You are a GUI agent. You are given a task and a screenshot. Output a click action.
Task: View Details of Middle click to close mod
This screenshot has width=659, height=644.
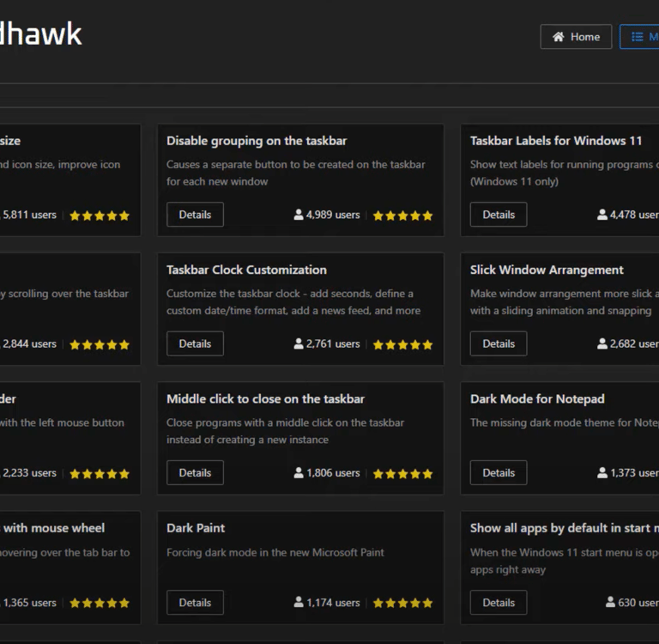[195, 473]
